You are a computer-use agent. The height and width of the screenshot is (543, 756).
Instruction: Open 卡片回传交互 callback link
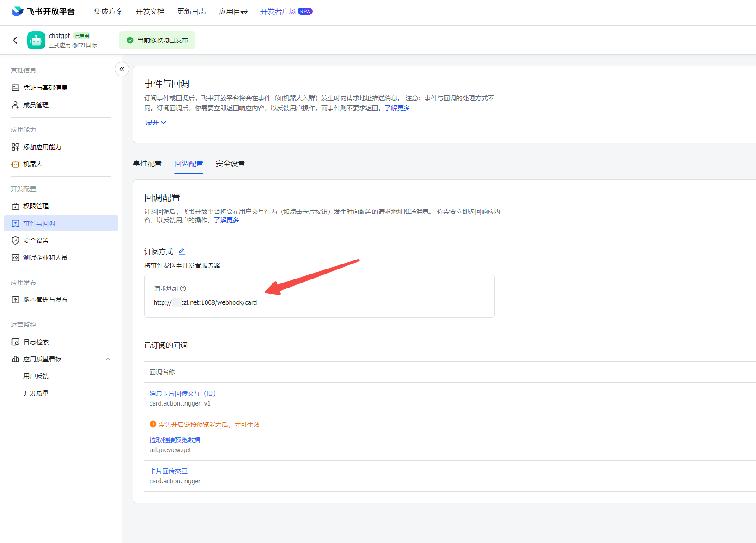pos(169,471)
